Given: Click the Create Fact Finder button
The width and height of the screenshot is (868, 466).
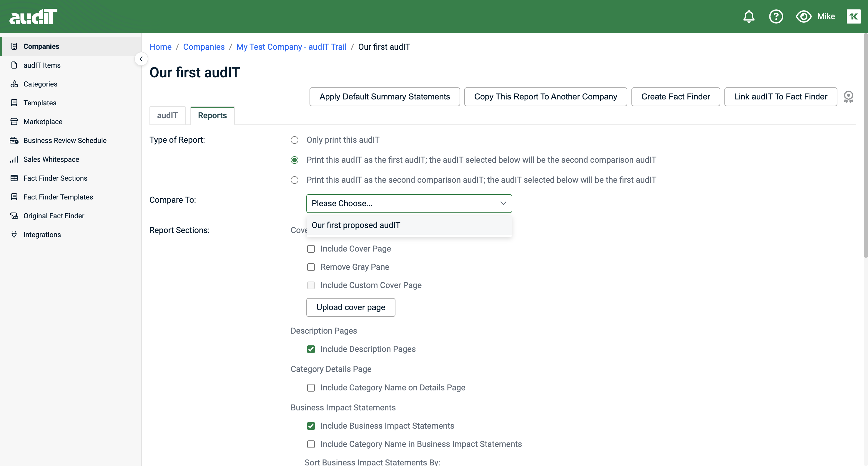Looking at the screenshot, I should [676, 97].
